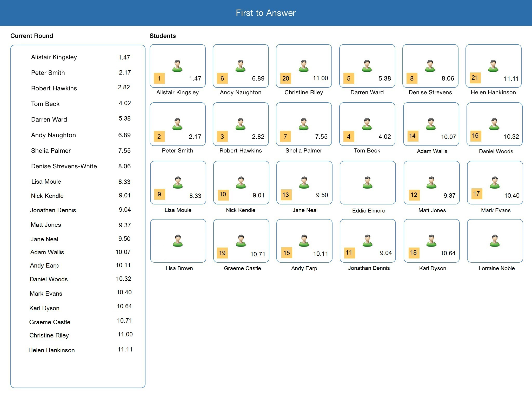Click orange rank badge 19 on Graeme's tile

222,253
